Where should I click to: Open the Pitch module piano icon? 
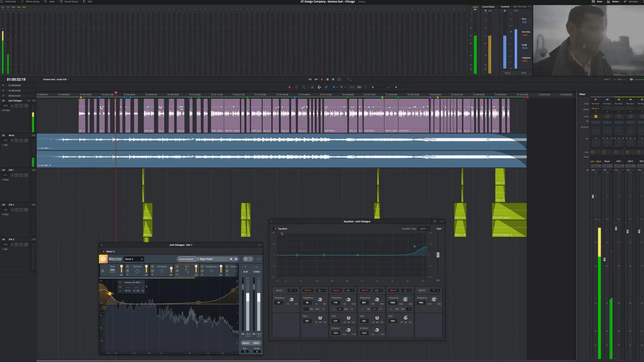[x=112, y=271]
